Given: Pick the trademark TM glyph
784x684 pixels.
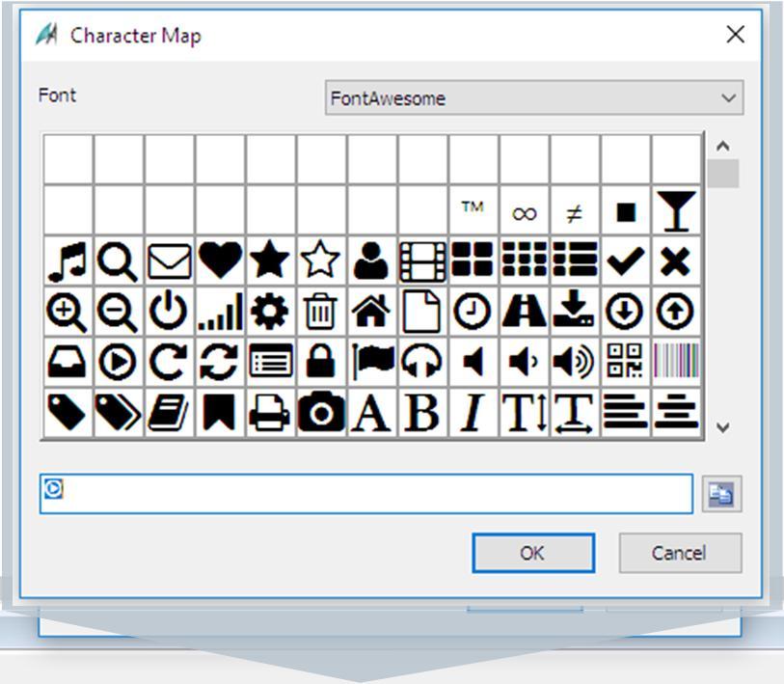Looking at the screenshot, I should [x=473, y=210].
